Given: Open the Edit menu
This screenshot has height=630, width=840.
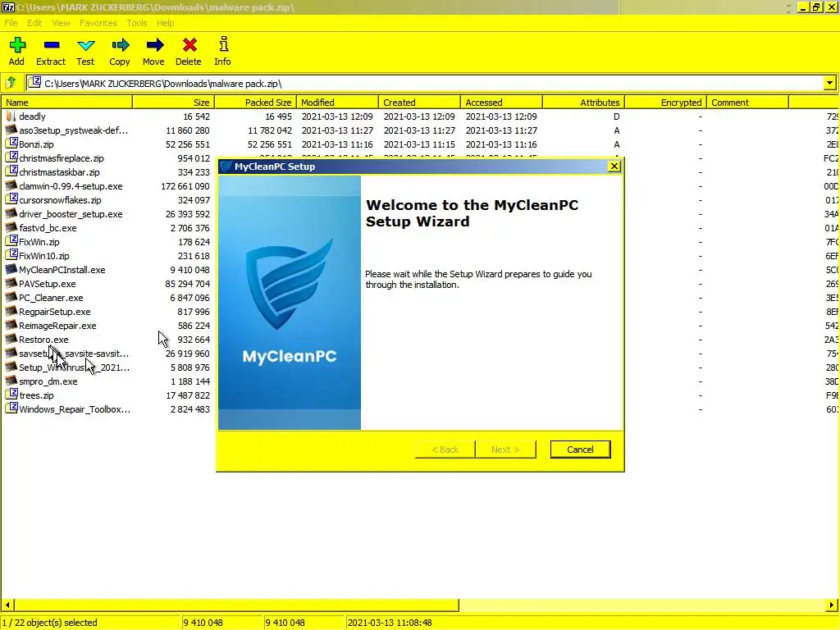Looking at the screenshot, I should pos(34,23).
